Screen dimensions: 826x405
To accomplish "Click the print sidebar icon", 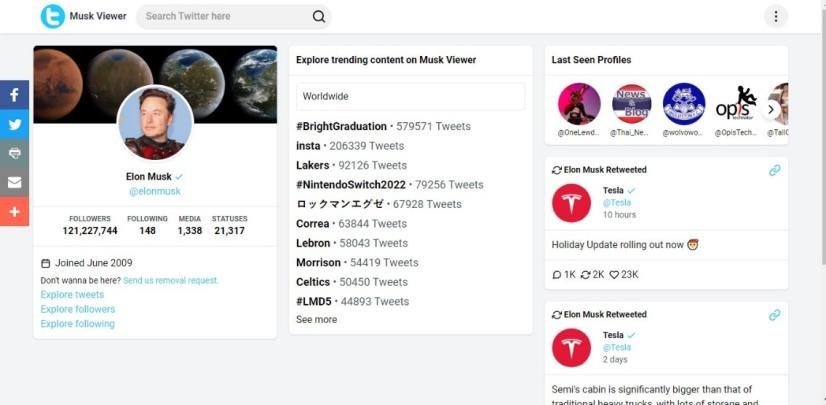I will click(x=14, y=154).
